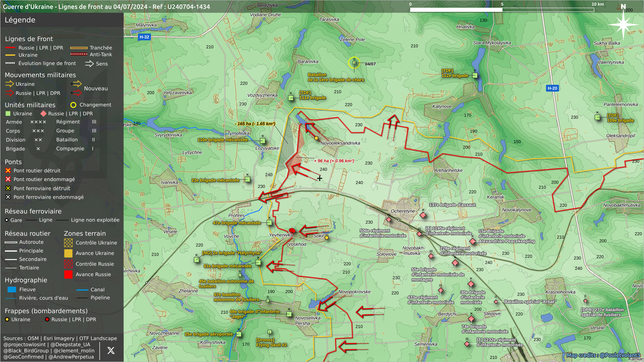Screen dimensions: 644x362
Task: Click the Avance Ukraine yellow legend swatch
Action: click(x=68, y=253)
